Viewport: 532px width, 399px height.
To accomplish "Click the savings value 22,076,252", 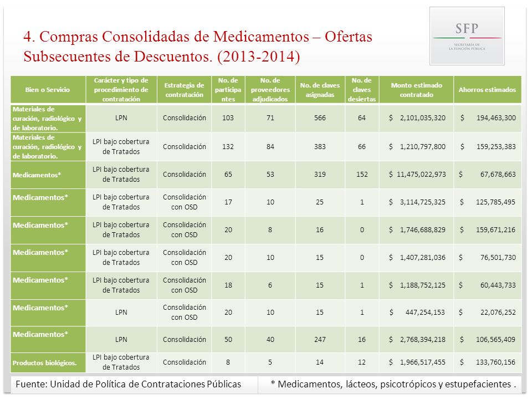I will [498, 313].
